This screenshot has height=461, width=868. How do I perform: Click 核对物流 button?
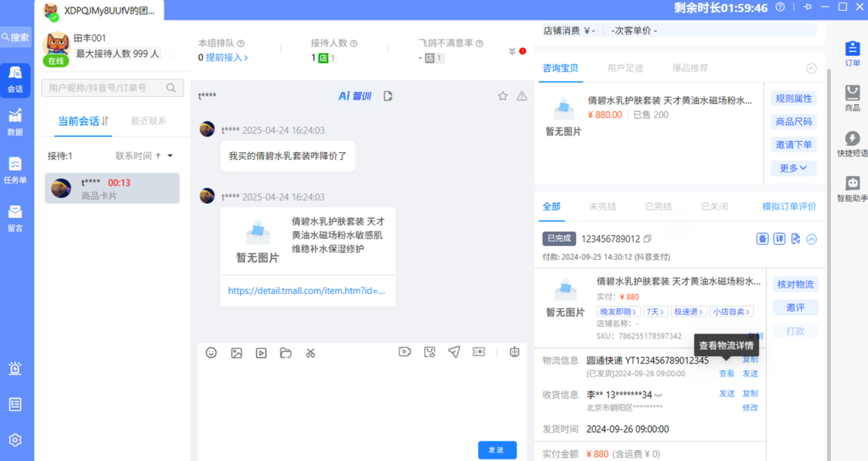pos(795,285)
